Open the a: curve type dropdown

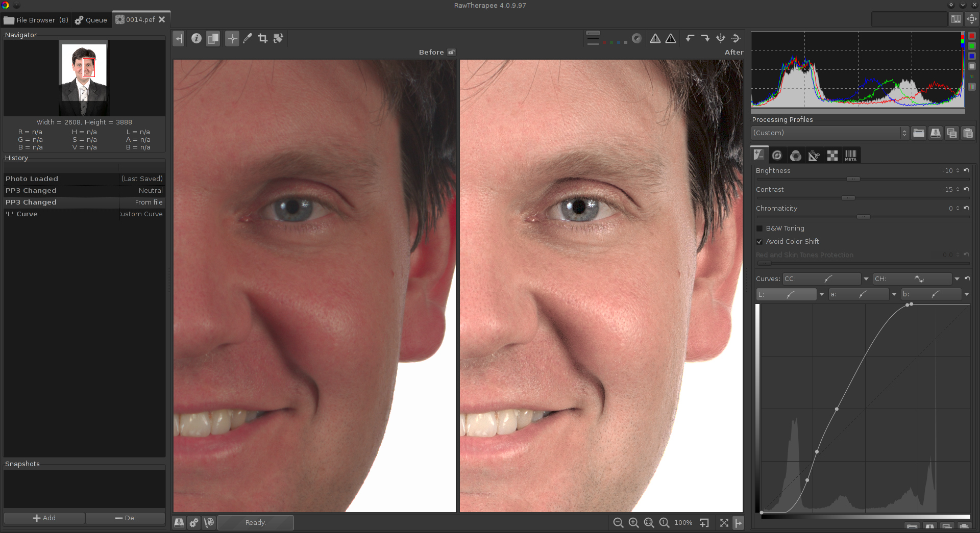[894, 294]
